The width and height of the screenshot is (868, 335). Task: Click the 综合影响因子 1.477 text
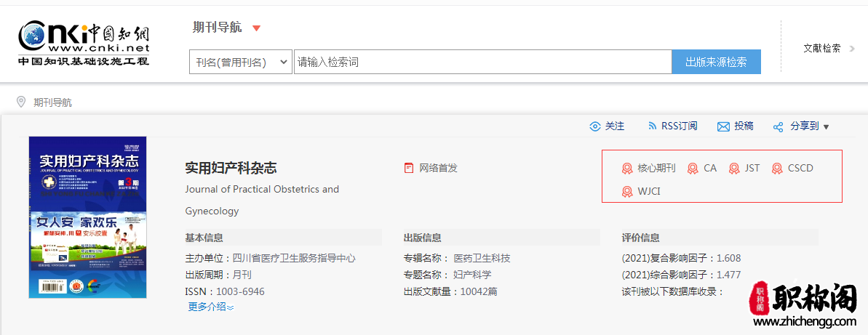tap(682, 275)
